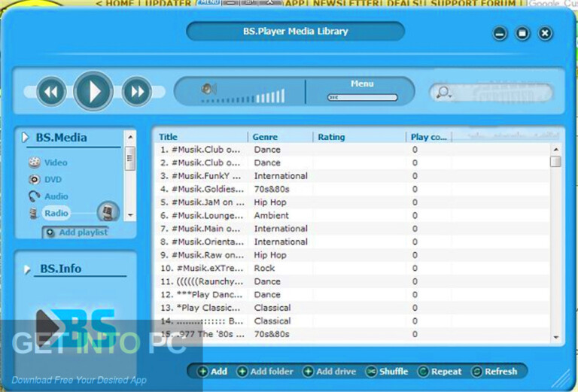This screenshot has width=578, height=392.
Task: Sort by the Play count column header
Action: click(x=429, y=137)
